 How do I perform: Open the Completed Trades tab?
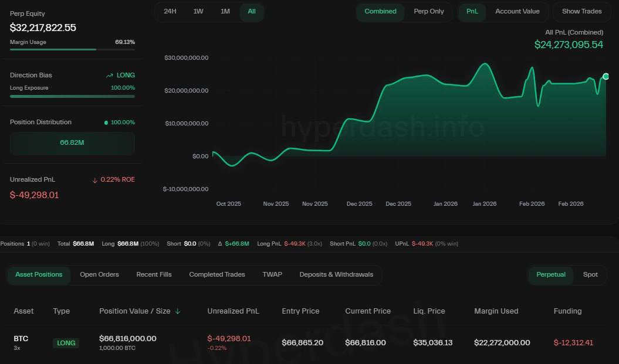(x=217, y=274)
